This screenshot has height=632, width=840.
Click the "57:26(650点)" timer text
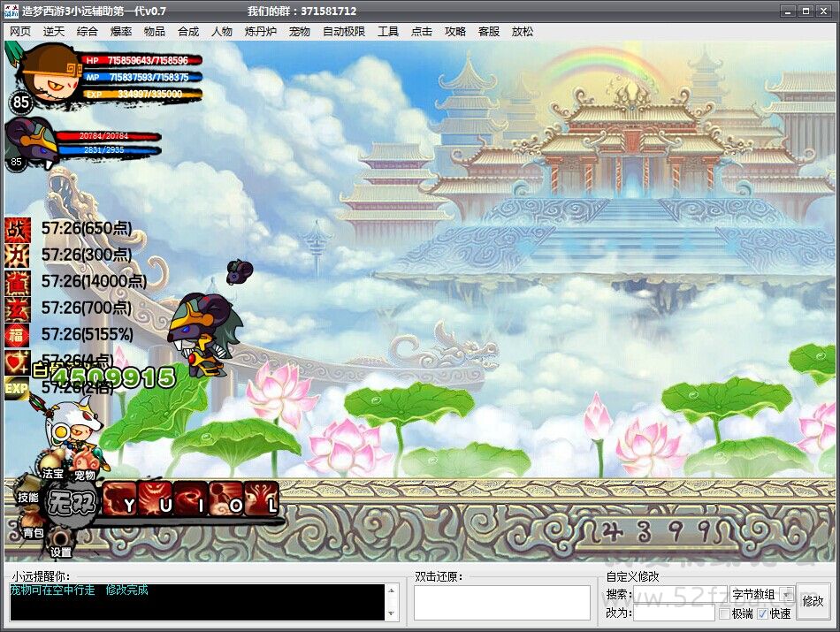tap(87, 228)
